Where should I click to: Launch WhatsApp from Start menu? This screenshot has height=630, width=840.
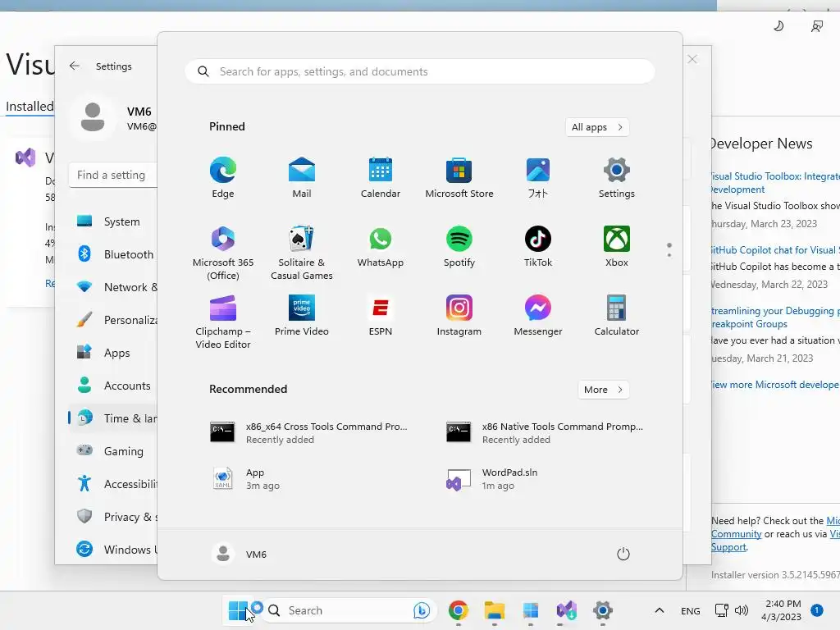381,246
